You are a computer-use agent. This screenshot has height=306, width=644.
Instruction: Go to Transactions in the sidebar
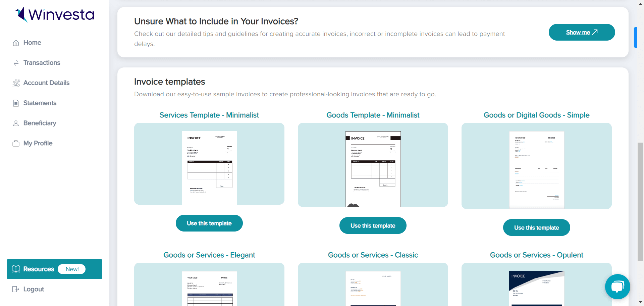(42, 63)
